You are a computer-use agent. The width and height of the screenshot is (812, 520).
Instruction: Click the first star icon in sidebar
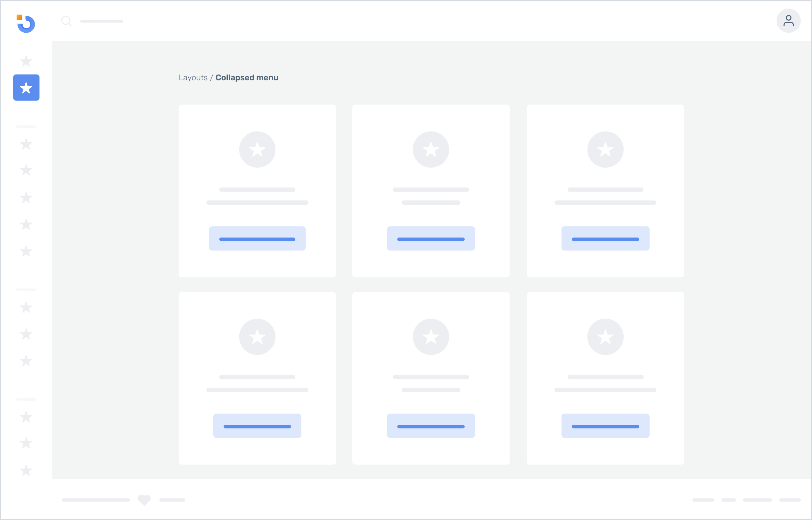click(x=26, y=61)
